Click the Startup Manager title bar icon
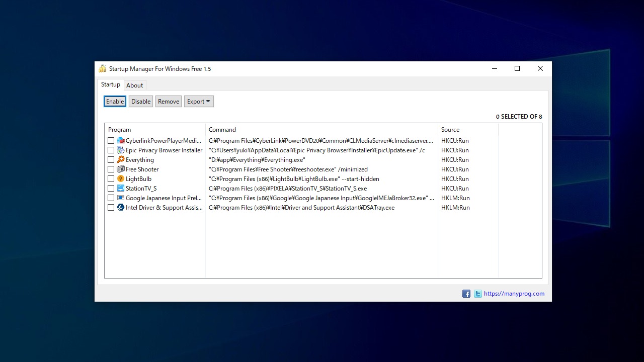Screen dimensions: 644x362 103,69
